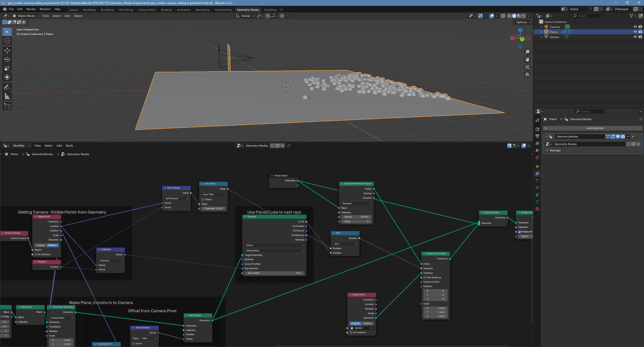644x347 pixels.
Task: Activate the Measure tool
Action: tap(7, 96)
